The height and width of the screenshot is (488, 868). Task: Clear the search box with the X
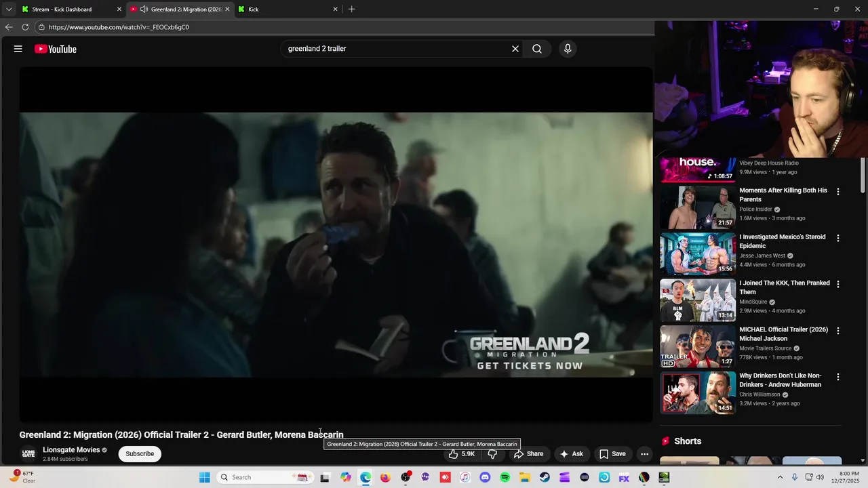[515, 49]
